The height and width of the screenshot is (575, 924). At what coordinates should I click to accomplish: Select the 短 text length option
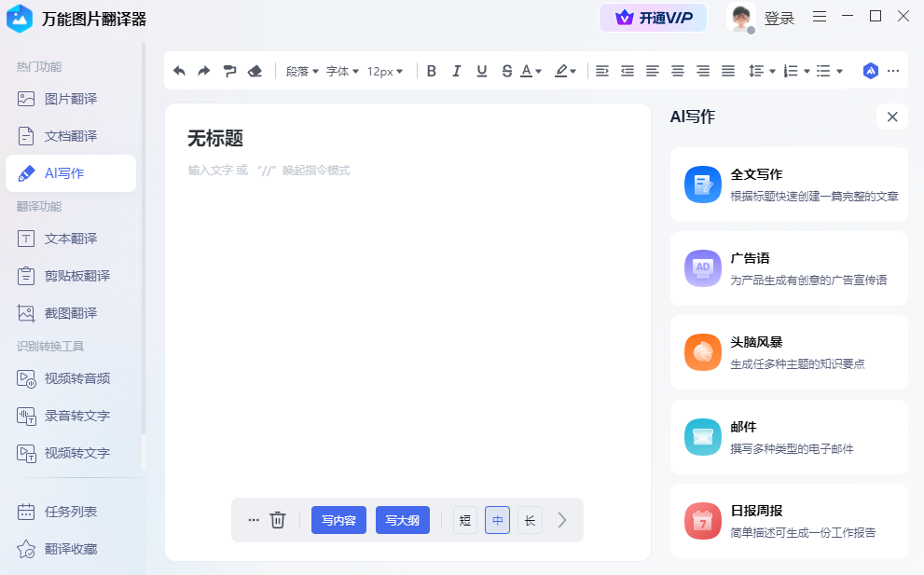click(x=464, y=520)
